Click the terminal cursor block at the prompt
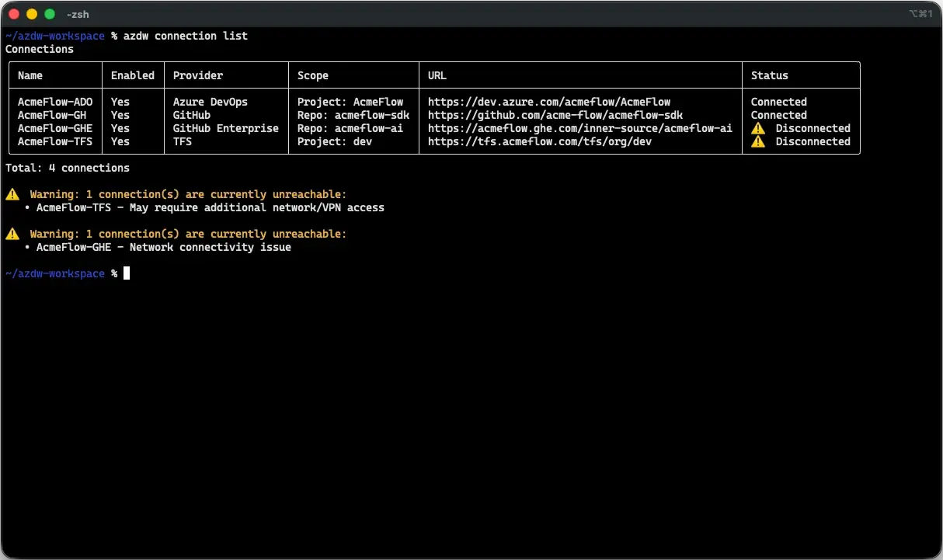This screenshot has width=943, height=560. pos(127,273)
